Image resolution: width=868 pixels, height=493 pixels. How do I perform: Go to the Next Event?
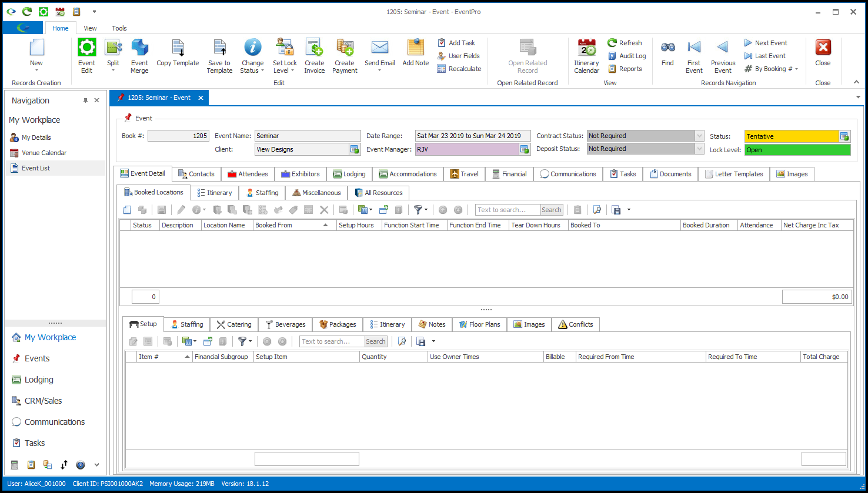[x=766, y=43]
